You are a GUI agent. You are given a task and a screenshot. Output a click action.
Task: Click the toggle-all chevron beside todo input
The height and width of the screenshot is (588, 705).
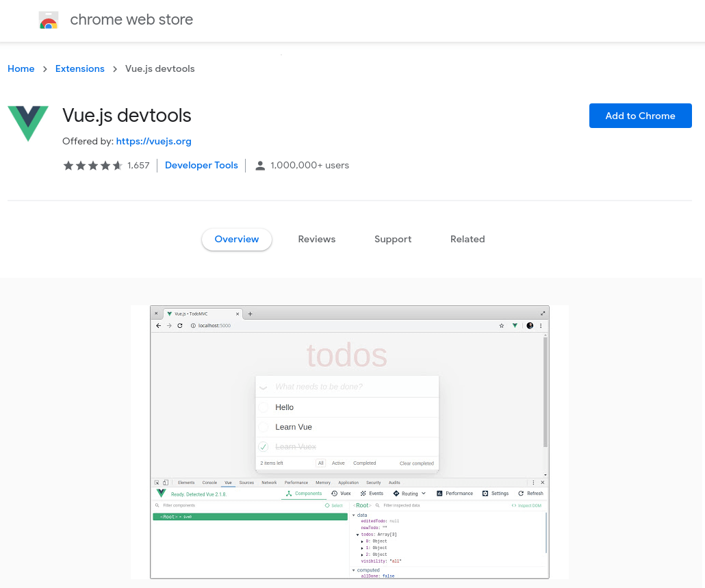264,387
